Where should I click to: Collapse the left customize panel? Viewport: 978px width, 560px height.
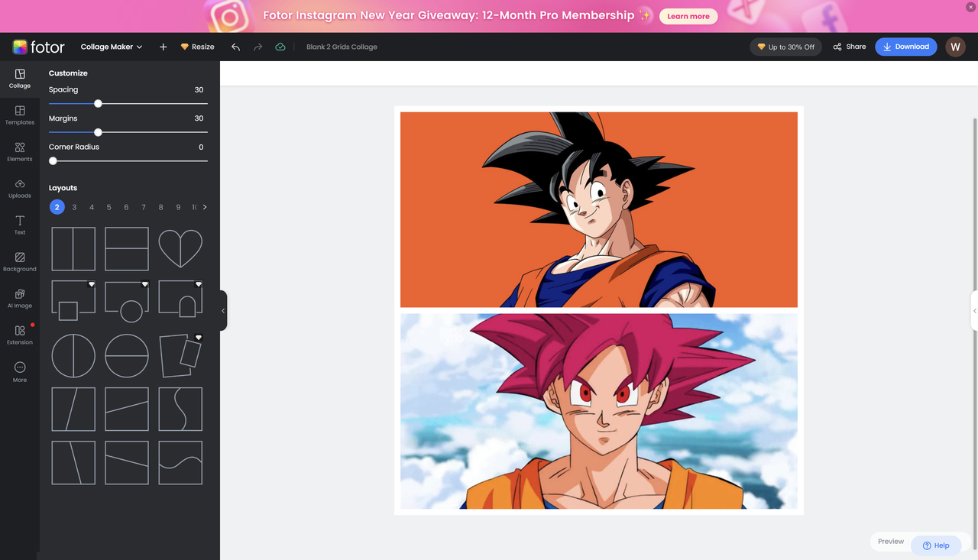click(x=223, y=311)
